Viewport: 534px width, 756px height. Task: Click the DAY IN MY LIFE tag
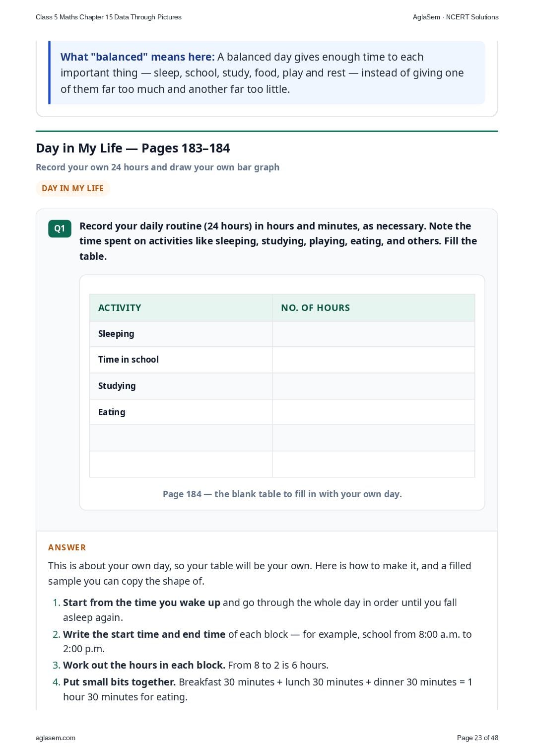pos(73,188)
